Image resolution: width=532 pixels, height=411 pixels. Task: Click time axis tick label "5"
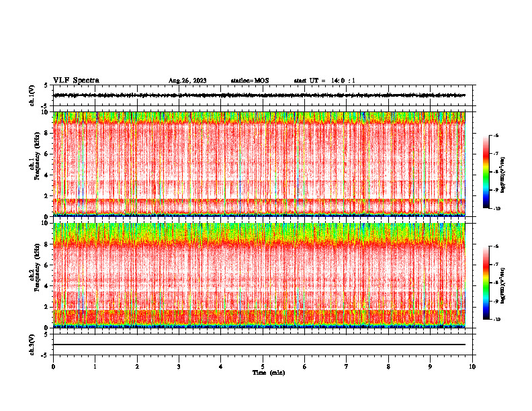click(263, 367)
